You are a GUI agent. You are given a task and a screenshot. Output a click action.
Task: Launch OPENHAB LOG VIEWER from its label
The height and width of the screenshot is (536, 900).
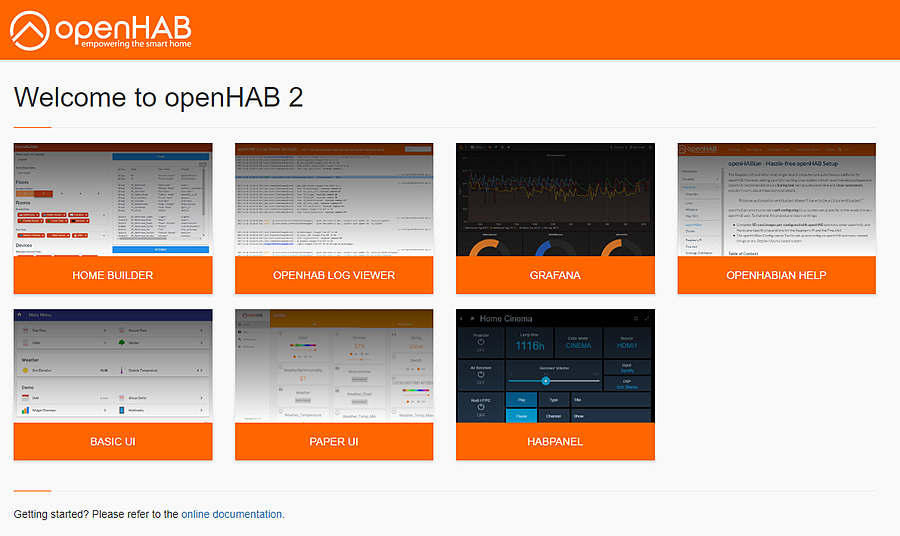click(x=334, y=275)
